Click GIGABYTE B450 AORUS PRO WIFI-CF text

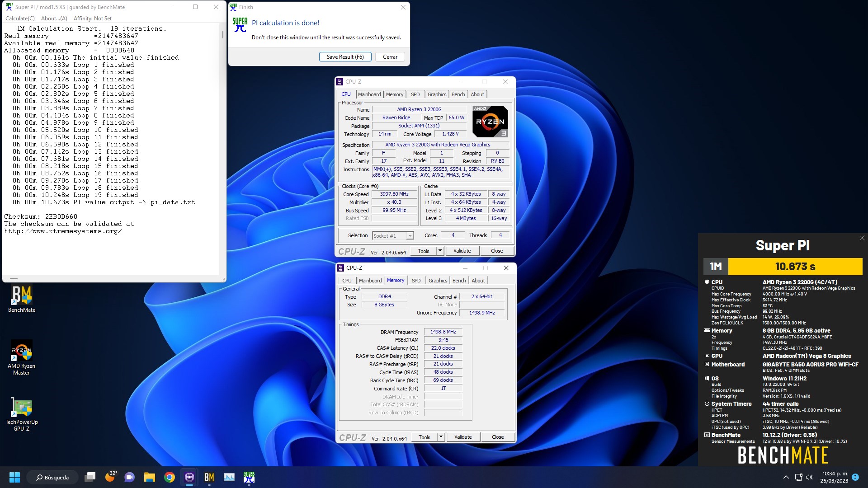810,364
